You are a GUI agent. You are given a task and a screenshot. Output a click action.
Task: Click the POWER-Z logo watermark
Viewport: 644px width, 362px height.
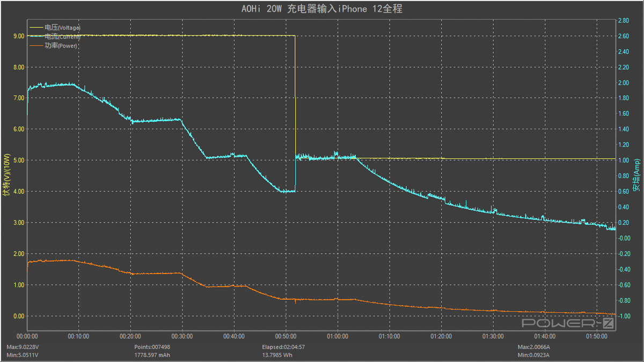[x=568, y=323]
